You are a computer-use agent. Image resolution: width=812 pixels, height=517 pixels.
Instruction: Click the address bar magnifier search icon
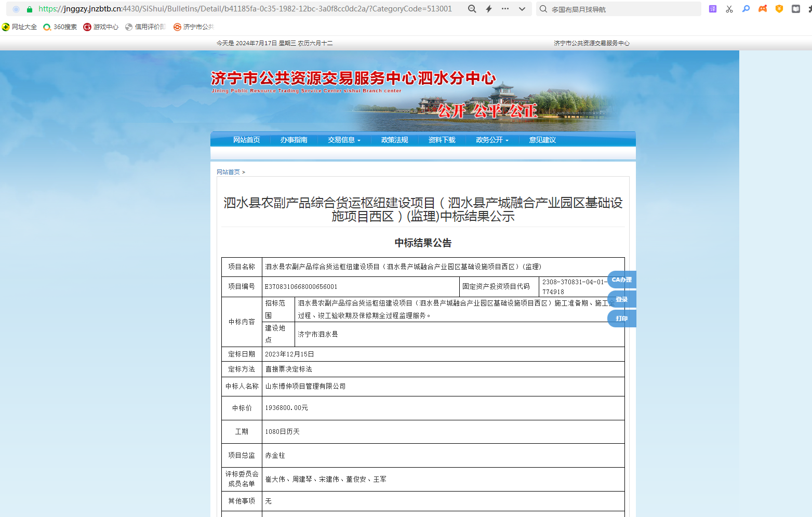pyautogui.click(x=472, y=9)
